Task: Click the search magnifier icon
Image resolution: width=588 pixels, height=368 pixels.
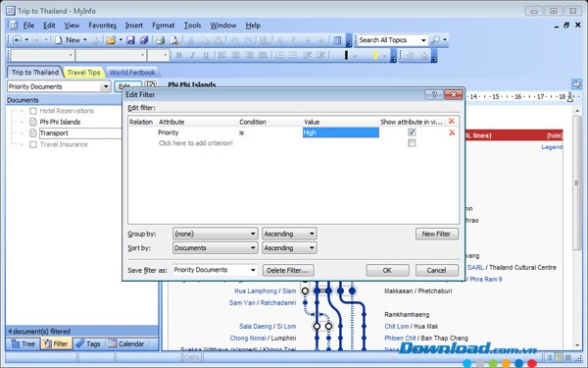Action: (435, 40)
